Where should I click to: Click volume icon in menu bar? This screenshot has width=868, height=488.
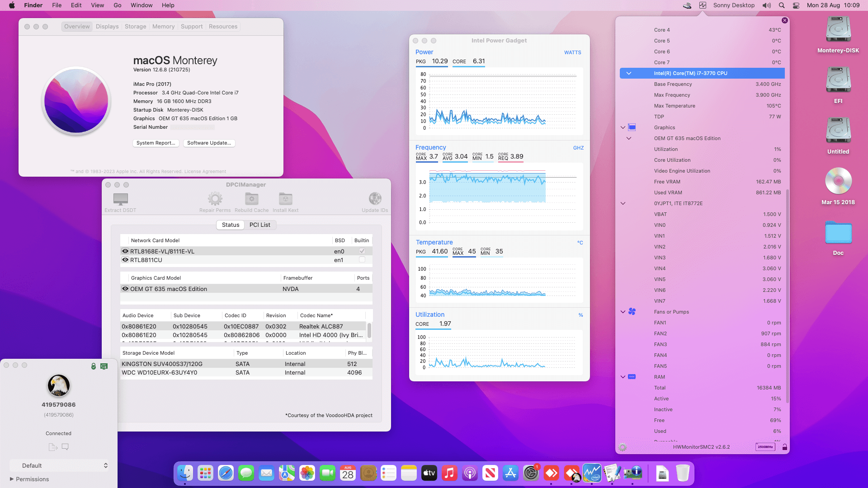point(766,5)
